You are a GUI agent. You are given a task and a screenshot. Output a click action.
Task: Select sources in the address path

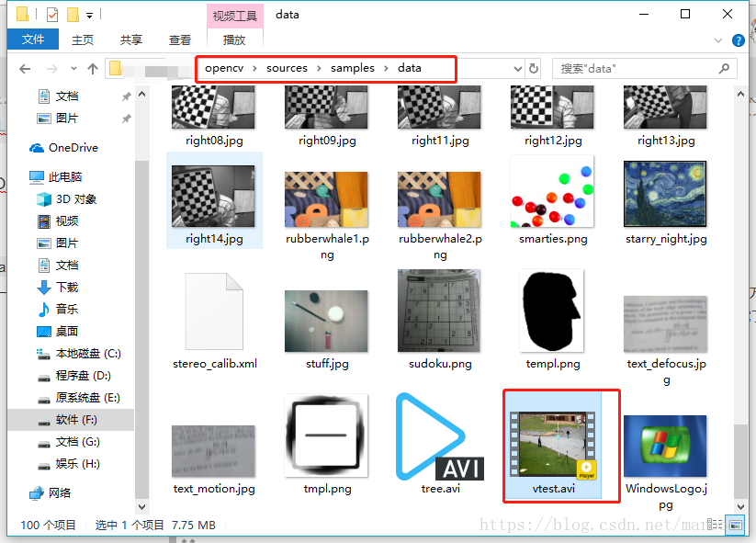coord(287,68)
